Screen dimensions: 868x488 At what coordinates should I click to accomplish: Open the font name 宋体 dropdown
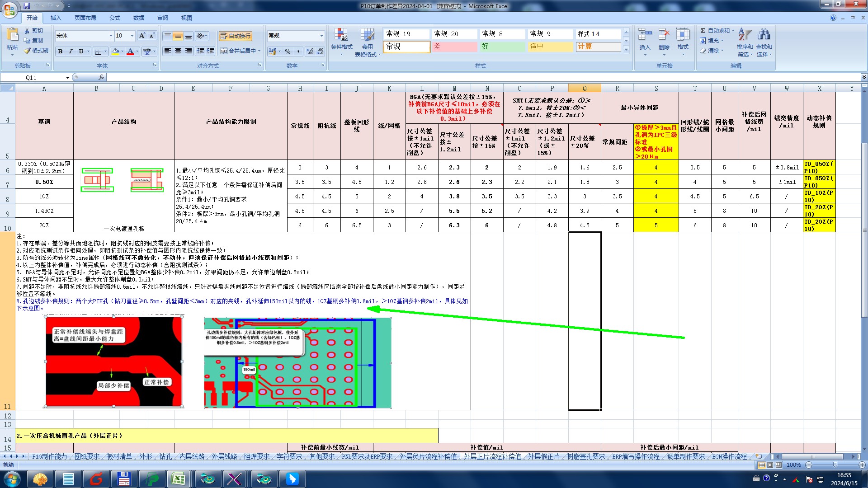(111, 36)
